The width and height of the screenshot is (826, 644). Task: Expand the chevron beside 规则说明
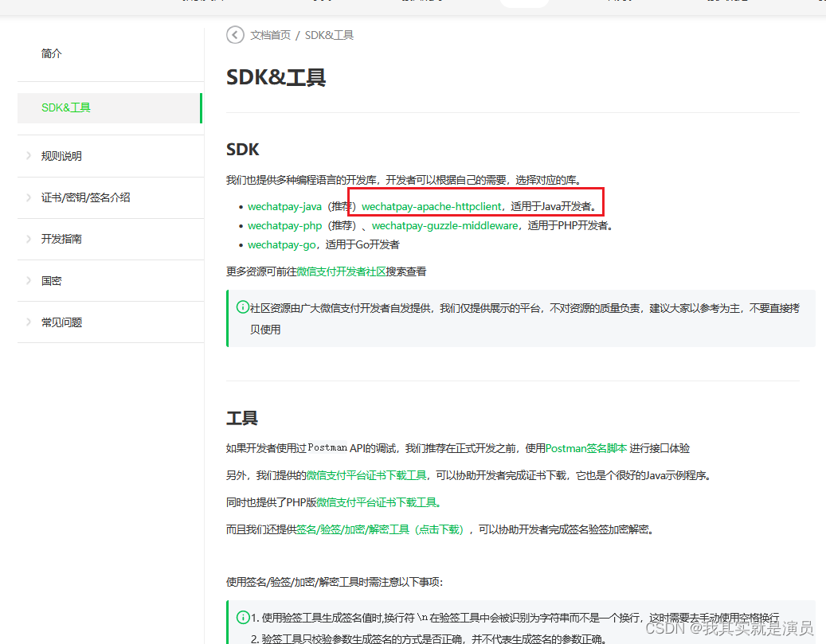click(x=29, y=155)
